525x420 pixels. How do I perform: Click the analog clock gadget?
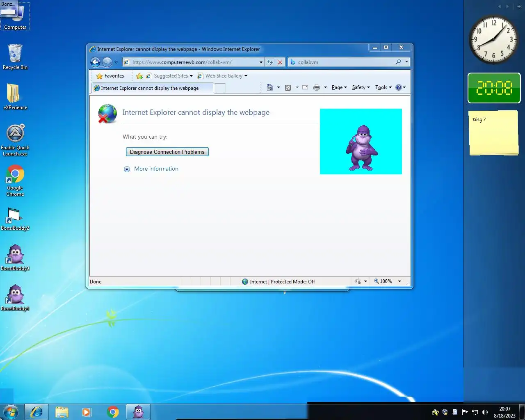tap(494, 40)
